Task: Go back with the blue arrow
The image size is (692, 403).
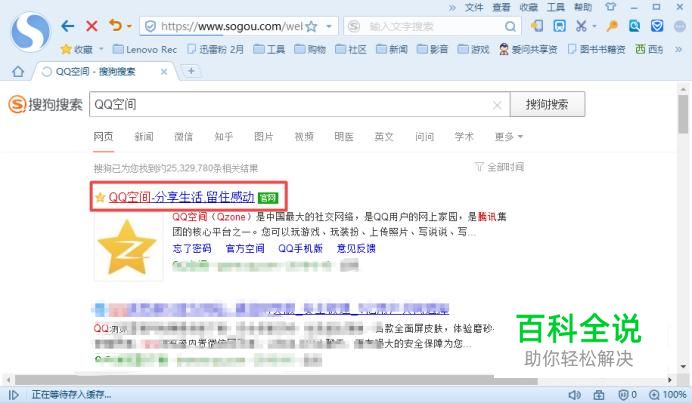Action: [x=68, y=26]
